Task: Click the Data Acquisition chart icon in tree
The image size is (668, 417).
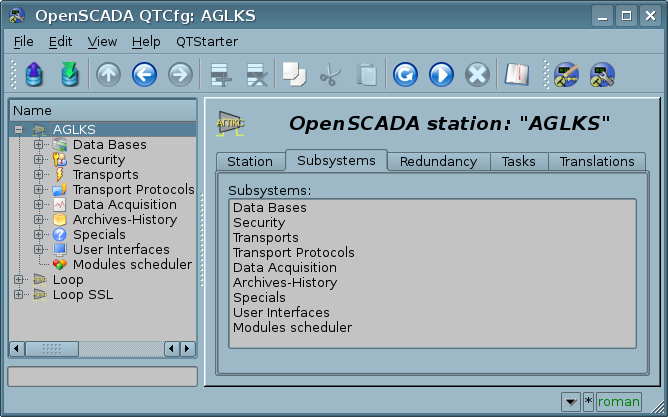Action: click(x=60, y=205)
